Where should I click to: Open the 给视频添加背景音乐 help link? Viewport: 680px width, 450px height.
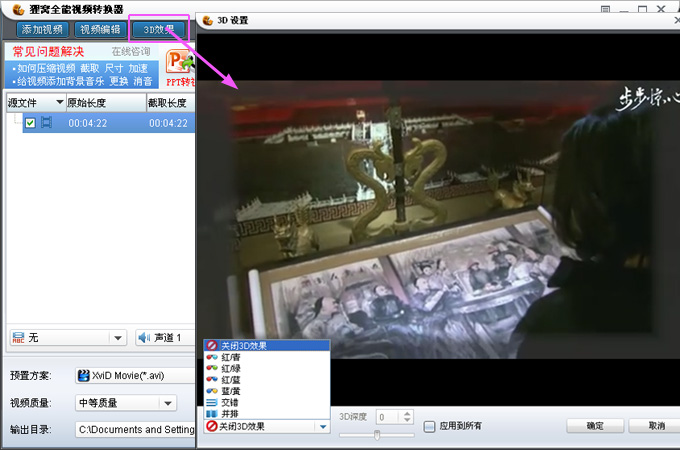[60, 82]
